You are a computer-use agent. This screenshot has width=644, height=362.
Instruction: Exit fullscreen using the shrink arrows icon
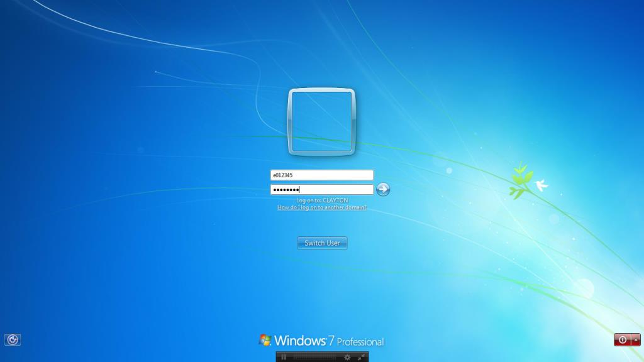coord(361,358)
